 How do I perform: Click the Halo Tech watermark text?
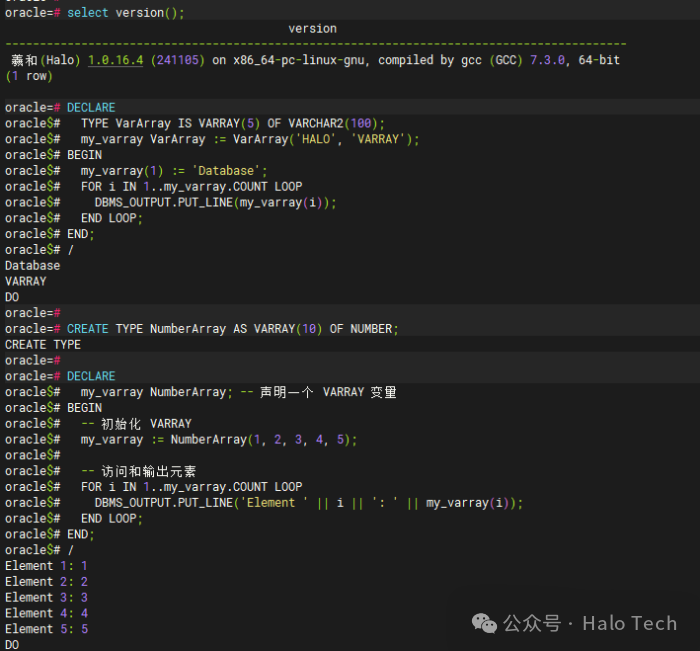pos(629,623)
